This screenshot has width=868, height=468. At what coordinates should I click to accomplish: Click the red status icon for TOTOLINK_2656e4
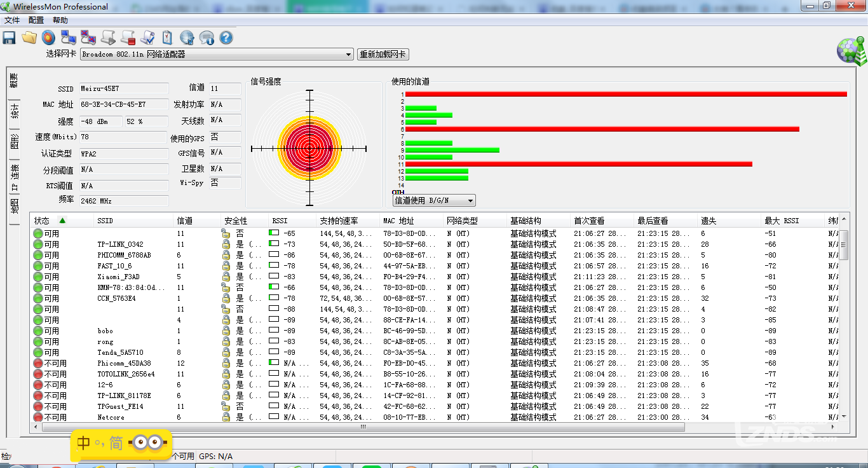38,374
